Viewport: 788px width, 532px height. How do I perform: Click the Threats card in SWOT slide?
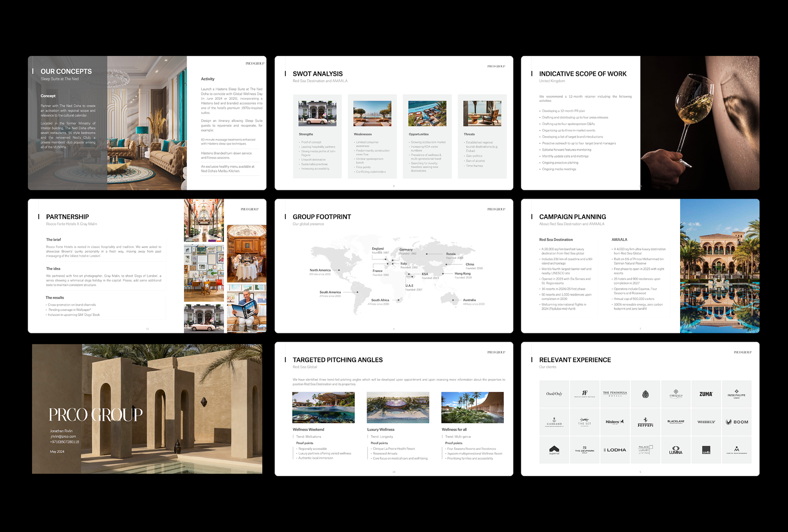pyautogui.click(x=482, y=136)
